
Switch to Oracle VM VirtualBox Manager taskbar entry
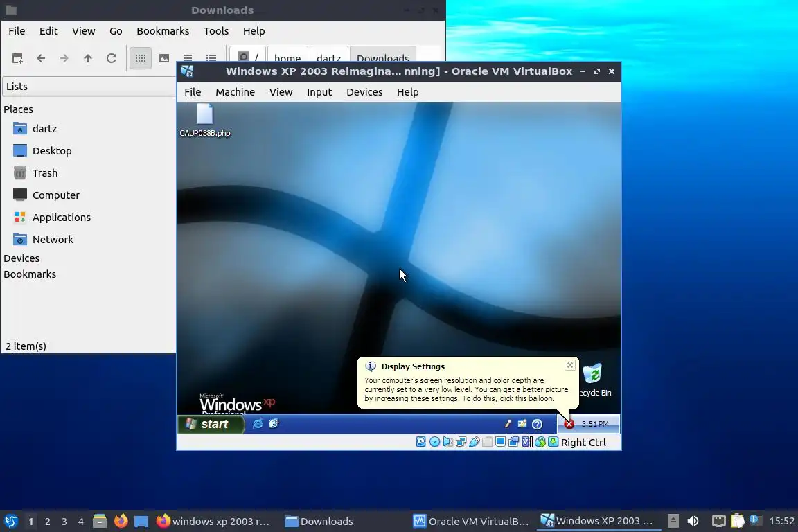(x=471, y=521)
